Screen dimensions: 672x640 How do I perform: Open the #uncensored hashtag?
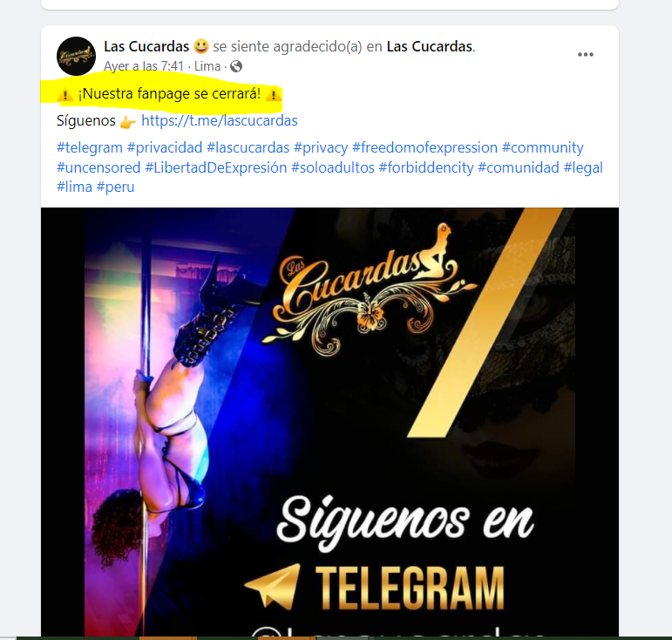click(x=98, y=167)
